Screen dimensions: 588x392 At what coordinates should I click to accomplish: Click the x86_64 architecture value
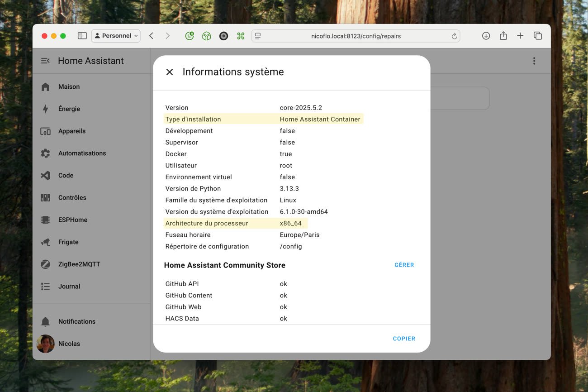[x=291, y=224]
